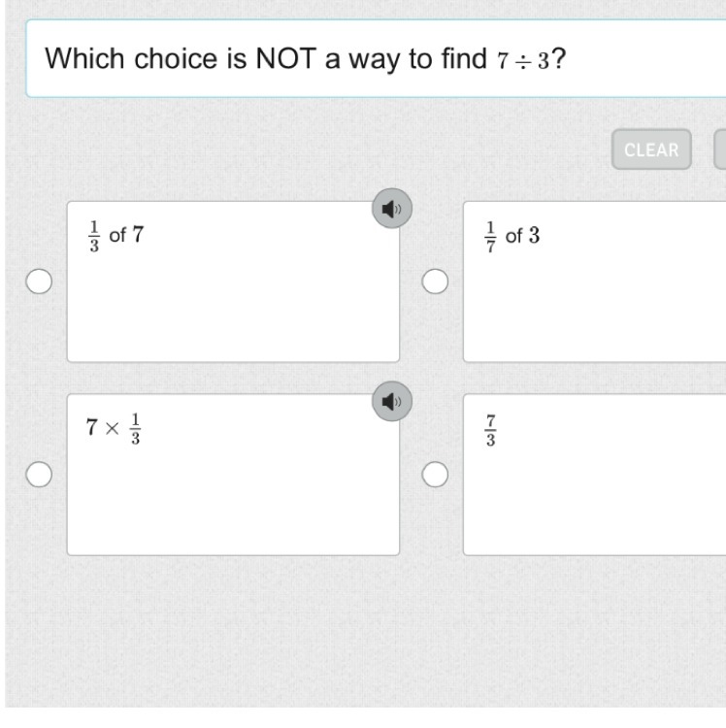Image resolution: width=726 pixels, height=728 pixels.
Task: Play audio for the one-third of 7 choice
Action: (x=392, y=208)
